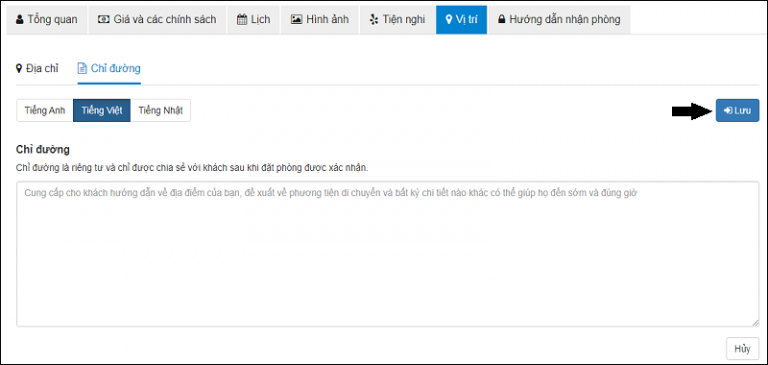Focus the directions text area
Viewport: 768px width, 365px height.
coord(388,254)
